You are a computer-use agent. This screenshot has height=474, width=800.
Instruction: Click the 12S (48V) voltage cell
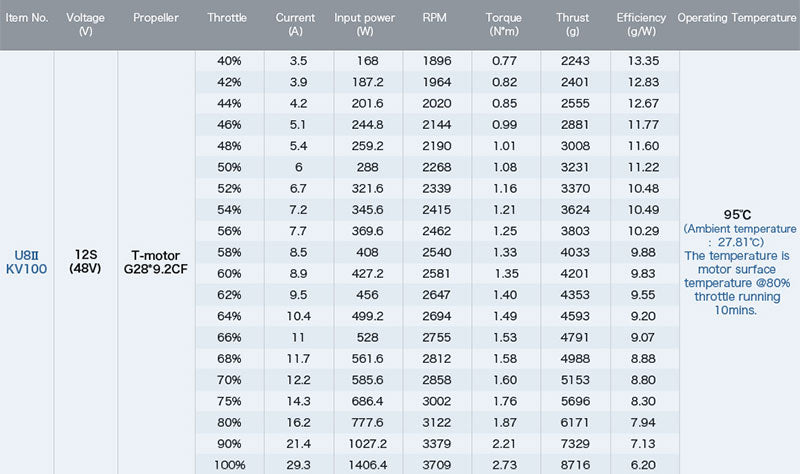pyautogui.click(x=83, y=262)
